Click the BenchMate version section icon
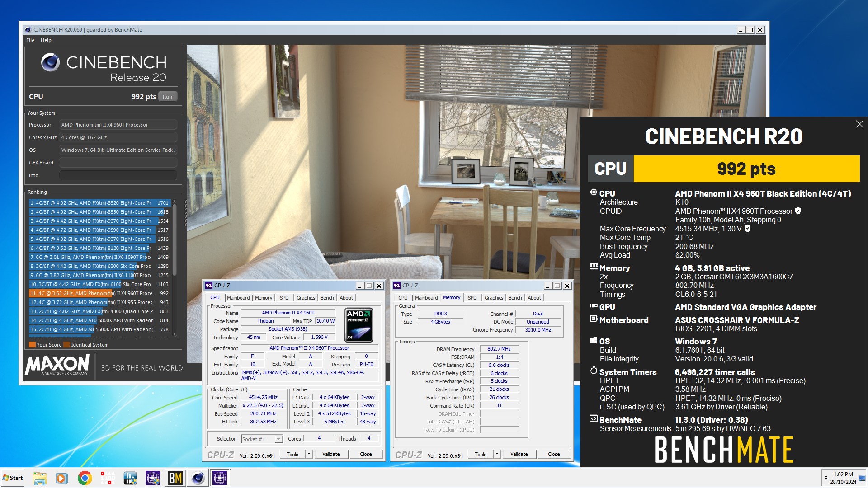Viewport: 868px width, 488px height. [x=594, y=419]
